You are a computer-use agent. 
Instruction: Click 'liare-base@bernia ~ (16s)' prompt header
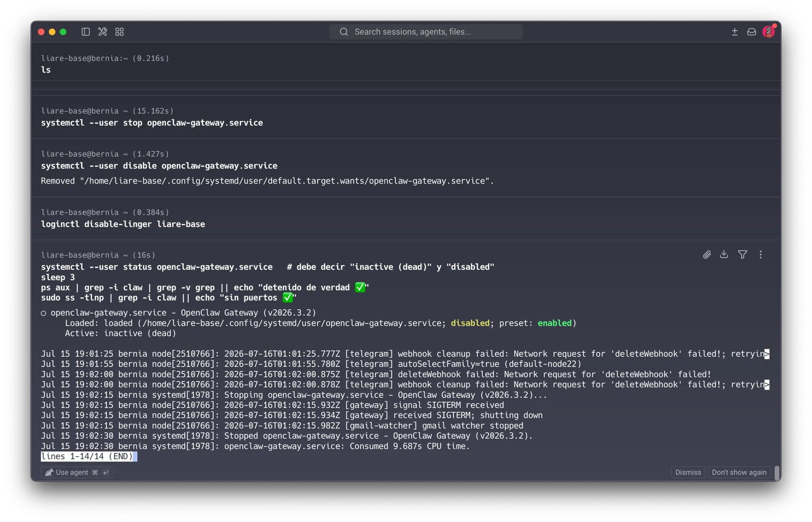pyautogui.click(x=98, y=255)
